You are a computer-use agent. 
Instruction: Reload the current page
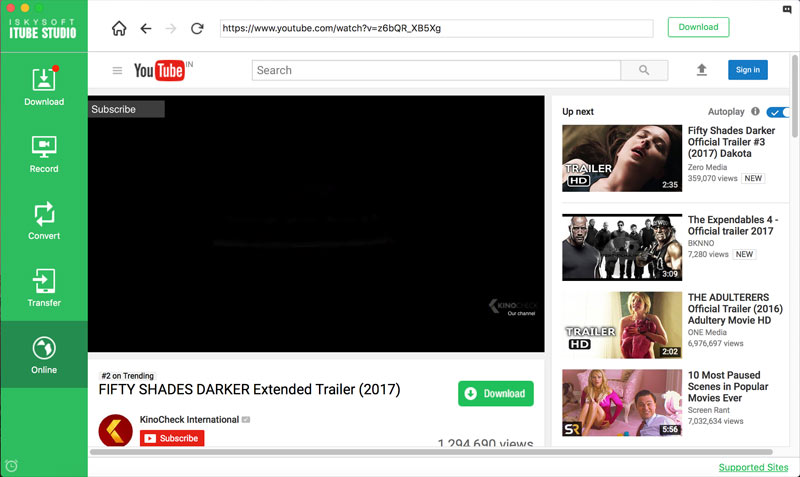[x=197, y=29]
